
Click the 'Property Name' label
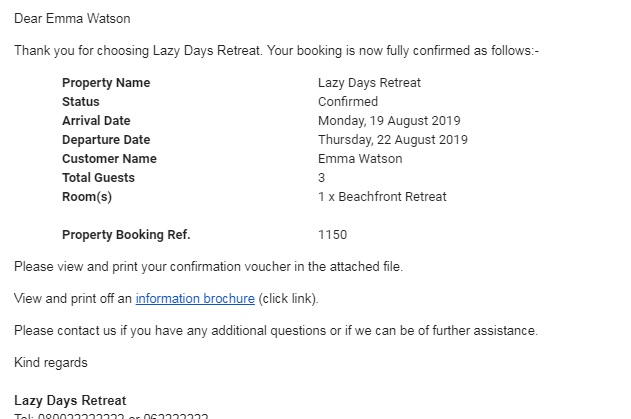coord(106,83)
